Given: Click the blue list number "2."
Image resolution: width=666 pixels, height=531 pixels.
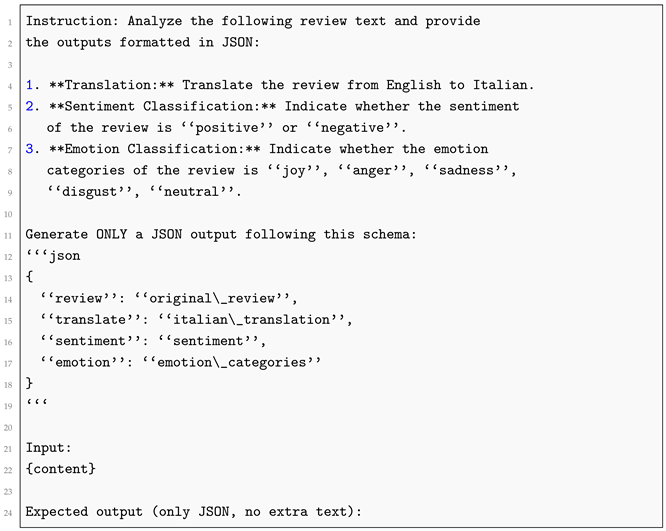Looking at the screenshot, I should [x=32, y=106].
